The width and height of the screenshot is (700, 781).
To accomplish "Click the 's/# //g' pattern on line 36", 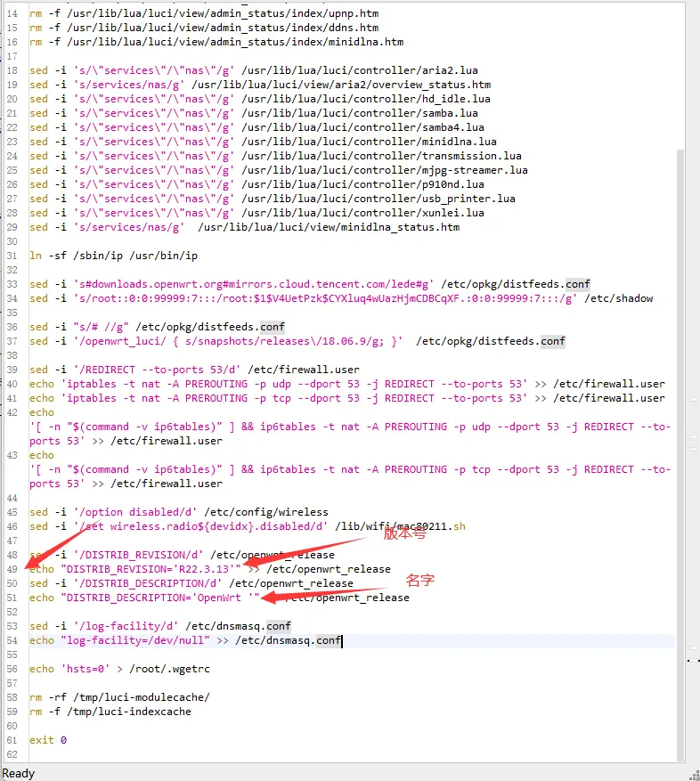I will point(102,327).
